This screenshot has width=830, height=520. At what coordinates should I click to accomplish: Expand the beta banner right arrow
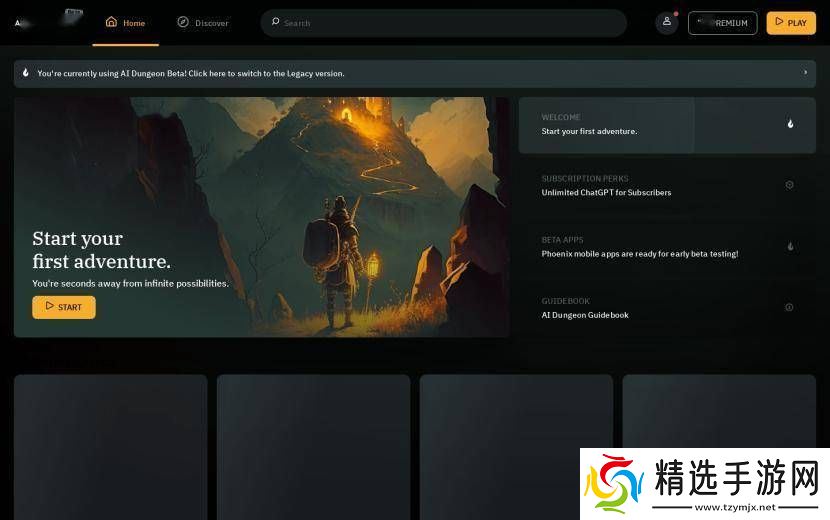click(805, 73)
